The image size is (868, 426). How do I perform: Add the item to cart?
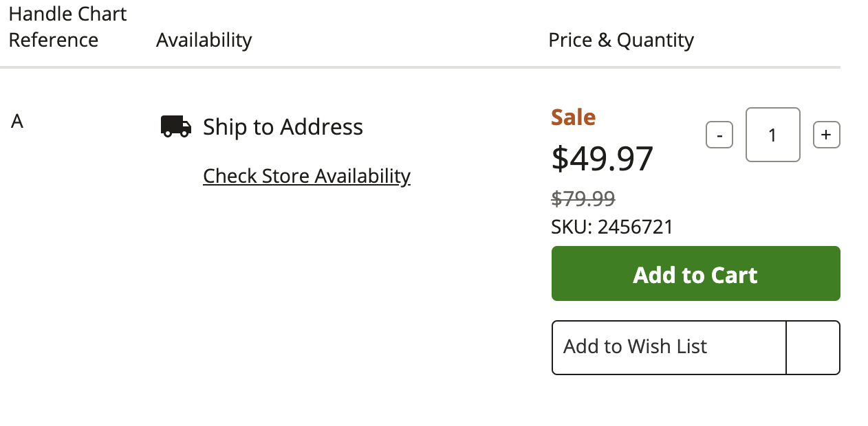(x=696, y=273)
